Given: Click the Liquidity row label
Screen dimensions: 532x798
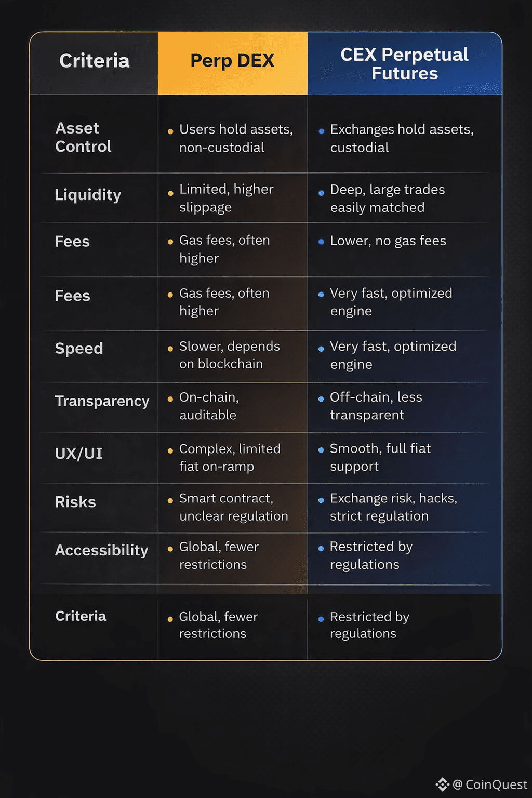Looking at the screenshot, I should tap(88, 195).
